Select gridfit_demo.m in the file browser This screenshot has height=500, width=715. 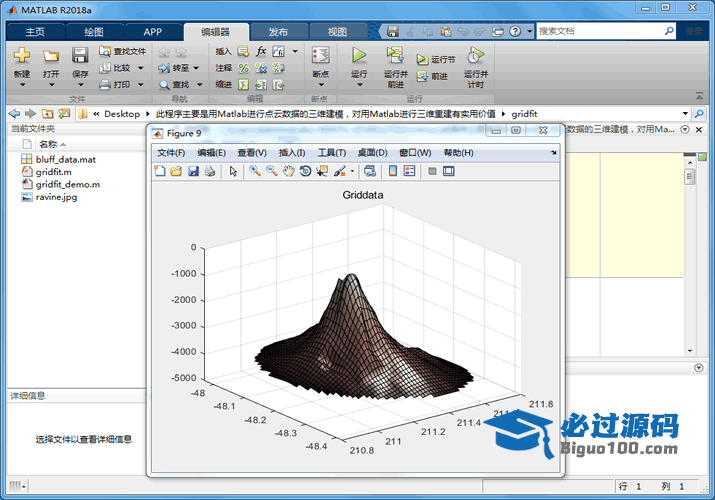coord(67,184)
